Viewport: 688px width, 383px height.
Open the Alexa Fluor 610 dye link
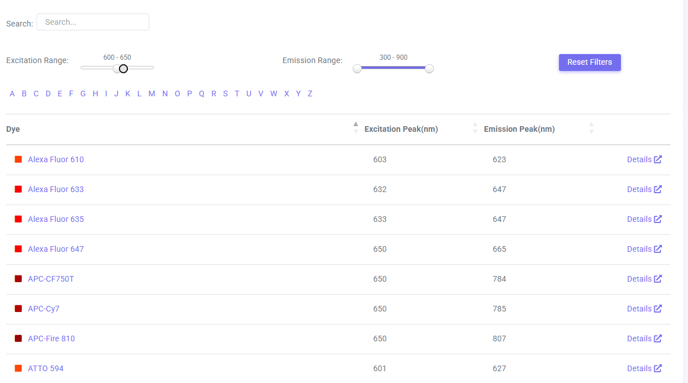click(x=56, y=159)
